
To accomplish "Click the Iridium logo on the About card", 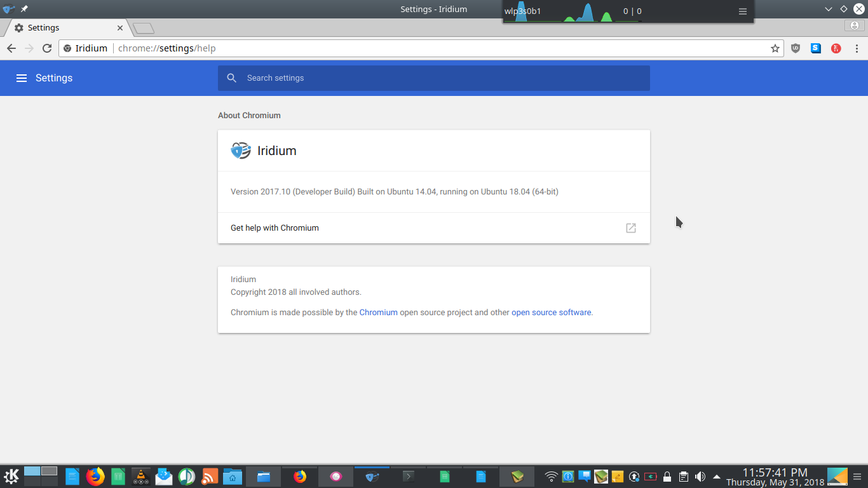I will (x=241, y=151).
